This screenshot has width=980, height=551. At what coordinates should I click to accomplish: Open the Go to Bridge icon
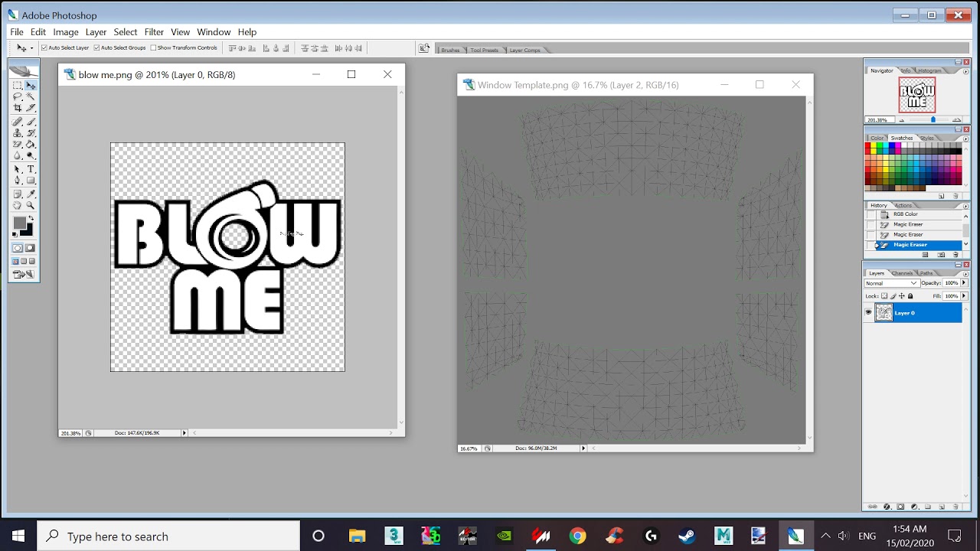tap(423, 47)
